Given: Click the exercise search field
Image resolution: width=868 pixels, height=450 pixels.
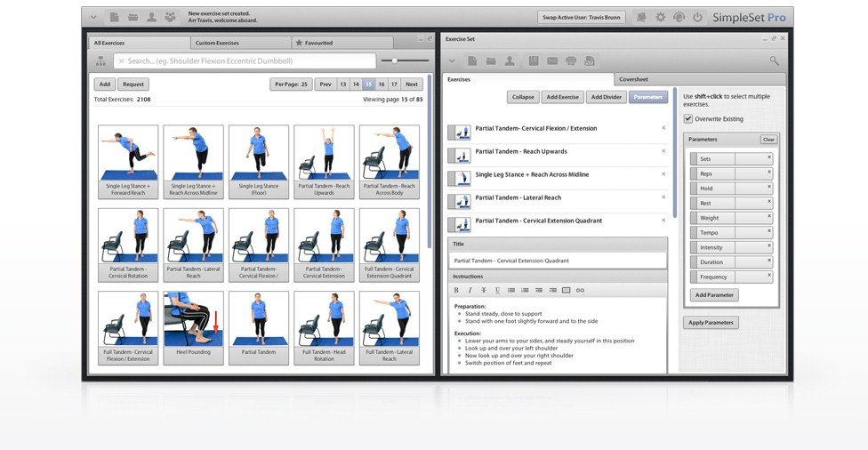Looking at the screenshot, I should tap(245, 60).
